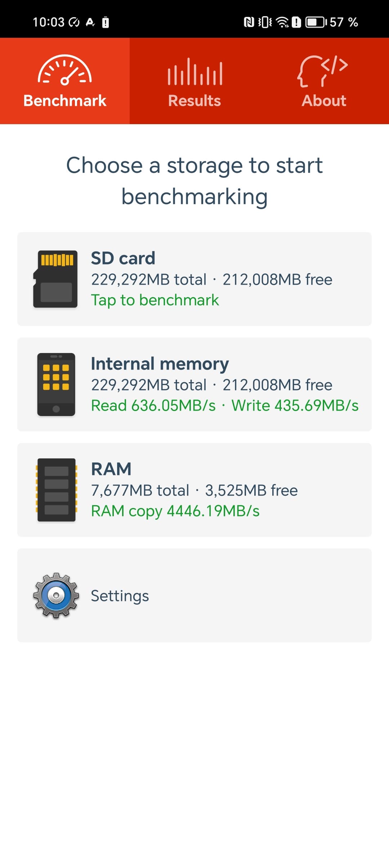The width and height of the screenshot is (389, 868).
Task: Select the Benchmark tab label
Action: coord(65,101)
